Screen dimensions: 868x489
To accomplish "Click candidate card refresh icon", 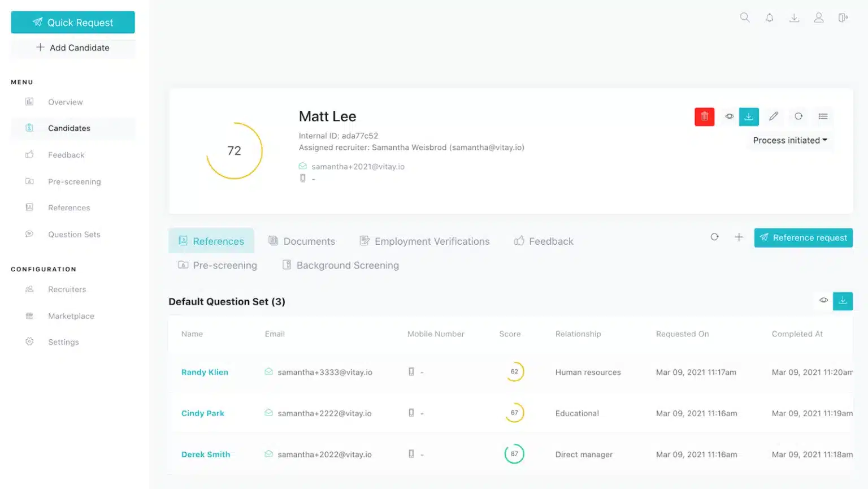I will (x=798, y=116).
